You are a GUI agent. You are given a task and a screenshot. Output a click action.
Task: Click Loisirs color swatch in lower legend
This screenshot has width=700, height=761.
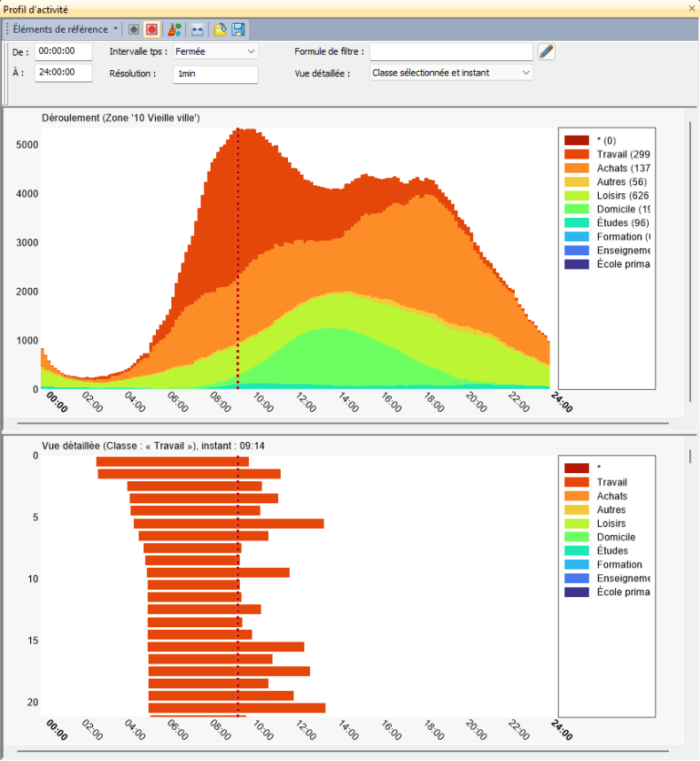(x=577, y=524)
